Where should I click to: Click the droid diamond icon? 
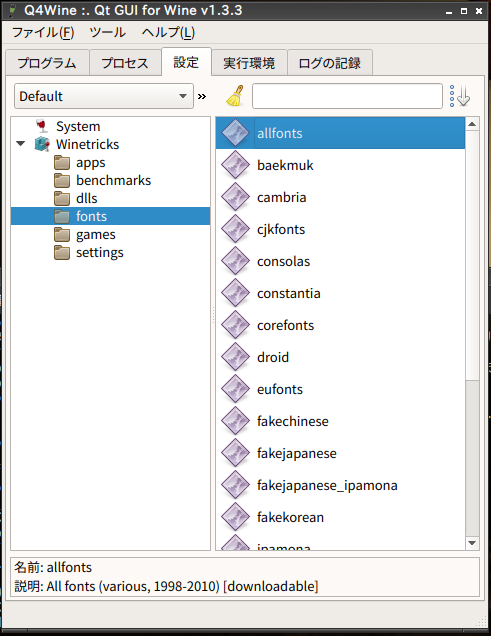(235, 357)
